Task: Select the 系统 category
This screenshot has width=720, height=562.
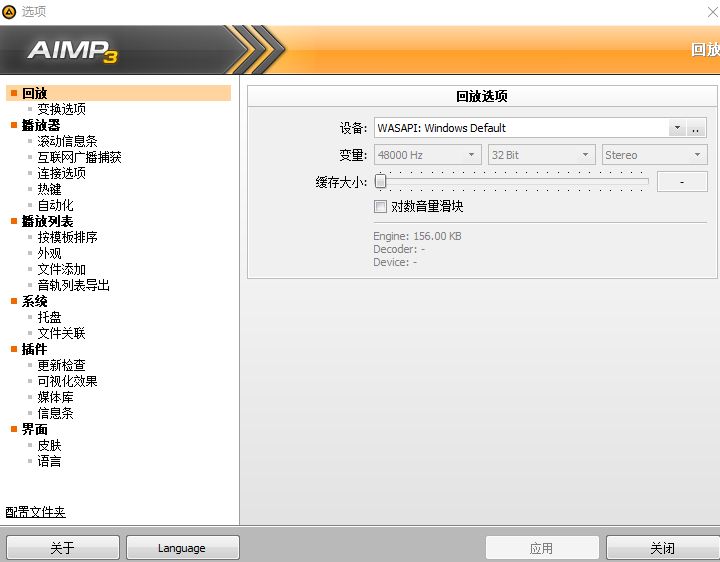Action: (x=34, y=301)
